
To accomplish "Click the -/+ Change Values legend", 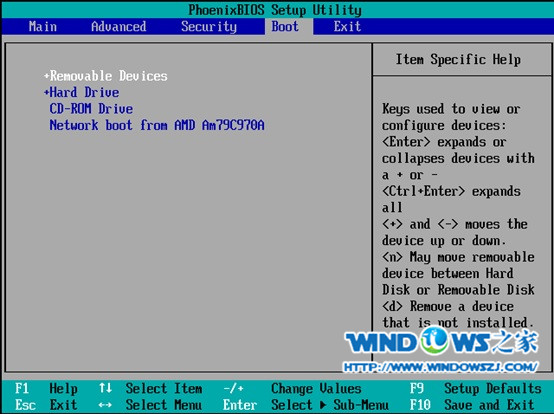I will click(x=292, y=389).
